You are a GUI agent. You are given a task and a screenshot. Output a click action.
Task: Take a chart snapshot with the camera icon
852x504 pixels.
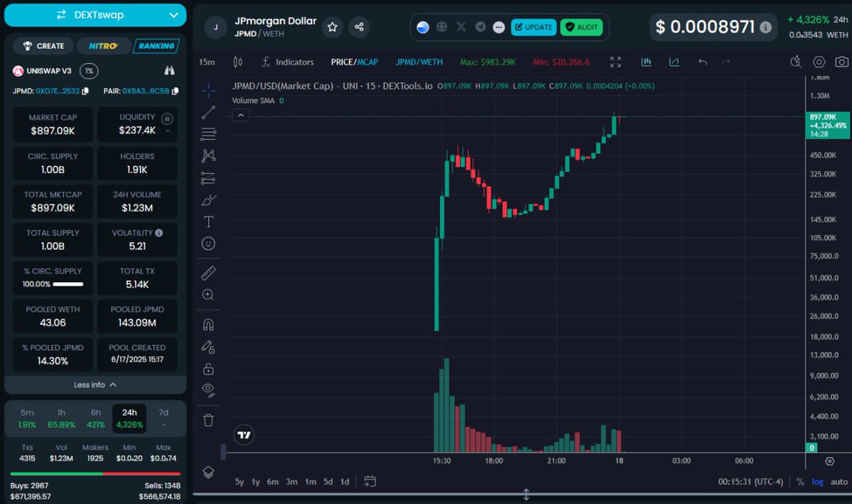(841, 62)
